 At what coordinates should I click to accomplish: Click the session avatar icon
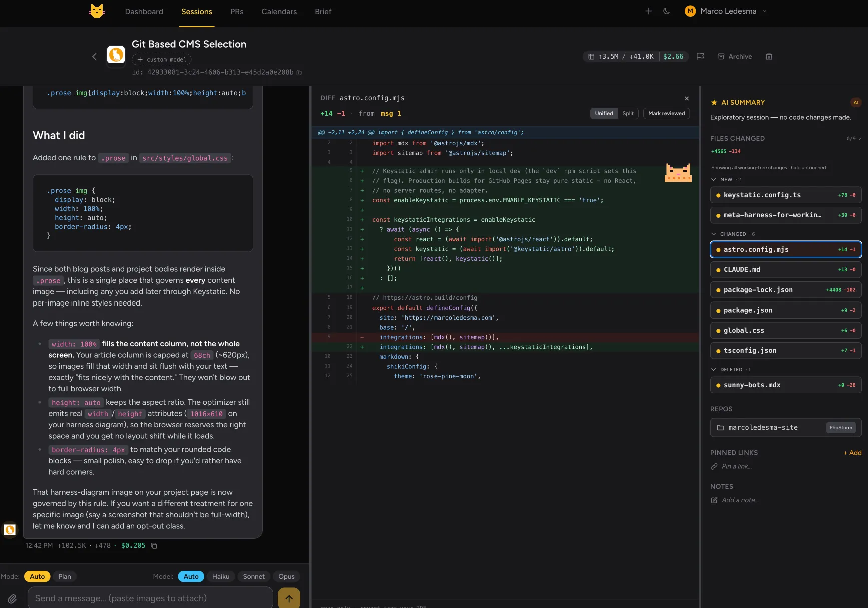[116, 55]
